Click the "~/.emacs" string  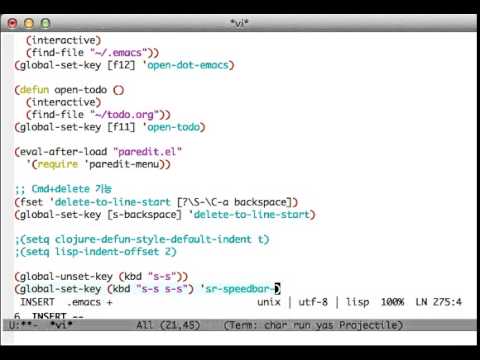pyautogui.click(x=118, y=53)
